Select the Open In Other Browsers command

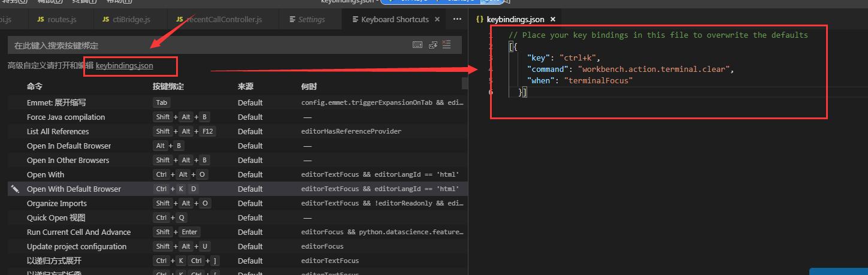click(68, 160)
